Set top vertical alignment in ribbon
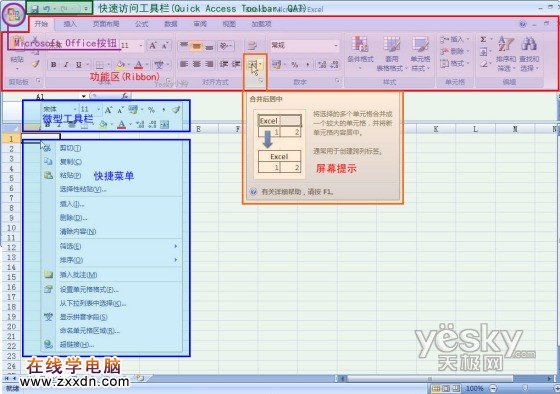The height and width of the screenshot is (394, 560). tap(184, 45)
